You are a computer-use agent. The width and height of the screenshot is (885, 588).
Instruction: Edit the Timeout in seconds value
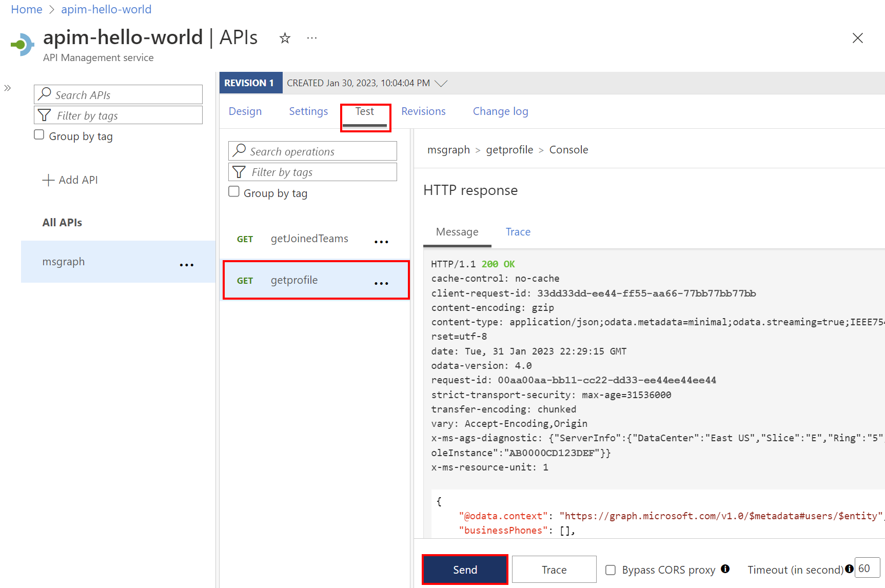(x=867, y=568)
